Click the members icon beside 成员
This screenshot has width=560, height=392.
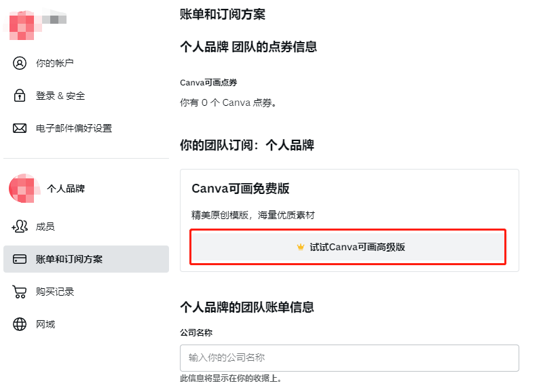point(20,227)
